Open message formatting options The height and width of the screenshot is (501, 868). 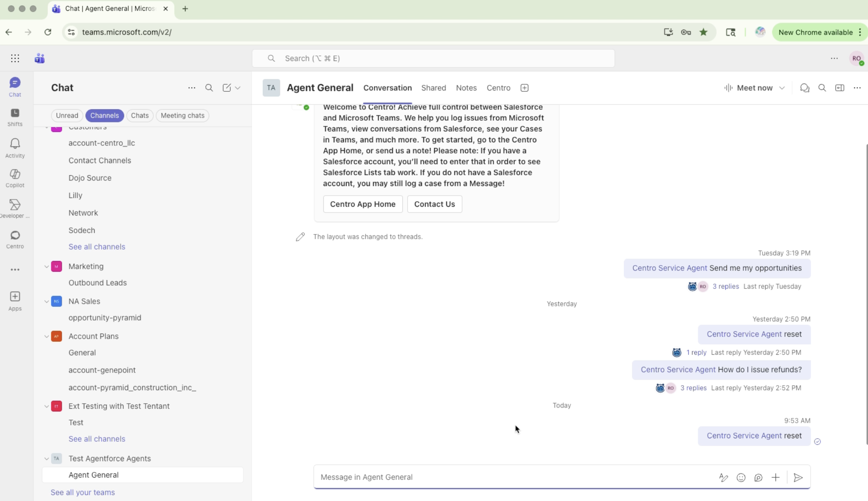(723, 477)
